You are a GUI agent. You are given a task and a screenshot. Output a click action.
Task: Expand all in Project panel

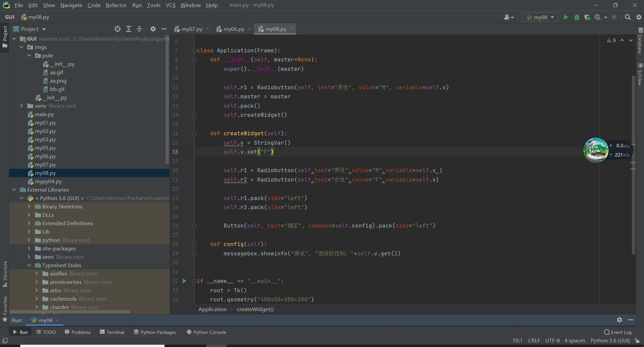click(128, 29)
